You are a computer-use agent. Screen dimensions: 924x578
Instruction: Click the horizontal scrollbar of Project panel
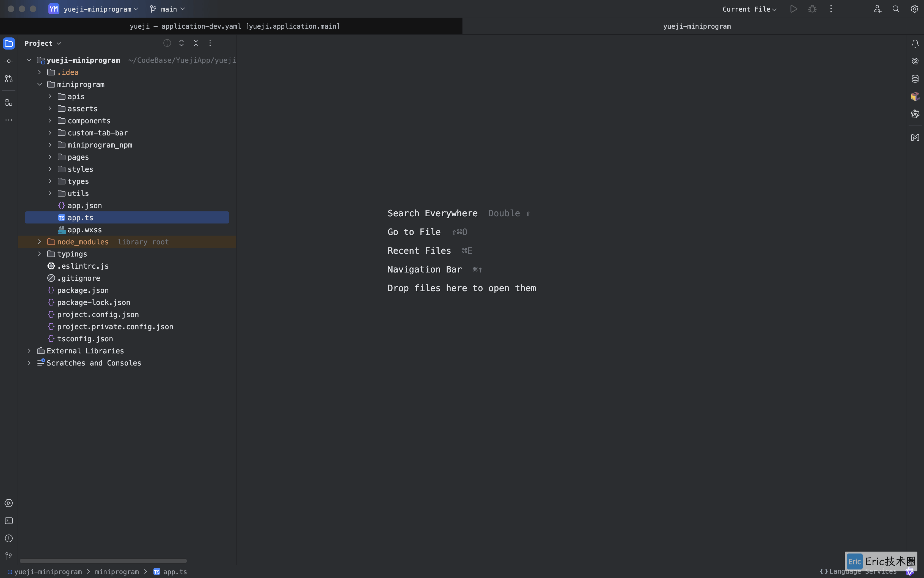[x=103, y=561]
